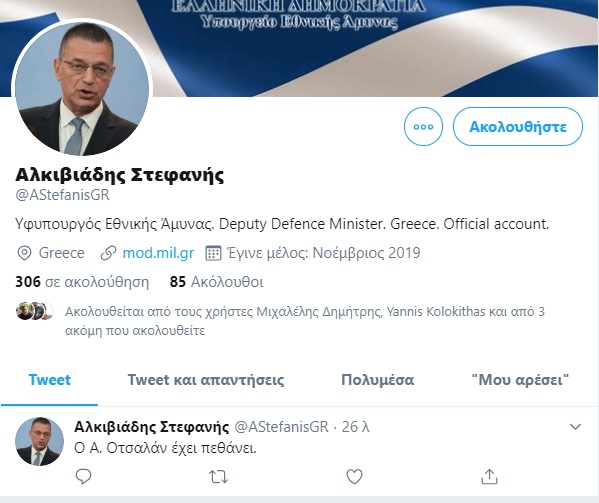
Task: Click the chain link icon beside mod.mil.gr
Action: [108, 253]
